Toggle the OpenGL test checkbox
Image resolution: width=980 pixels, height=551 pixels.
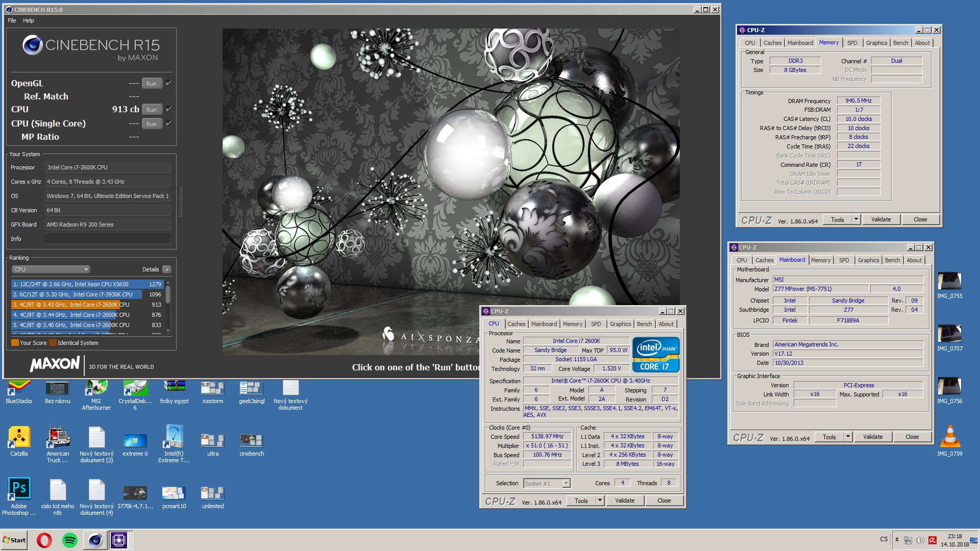tap(168, 83)
